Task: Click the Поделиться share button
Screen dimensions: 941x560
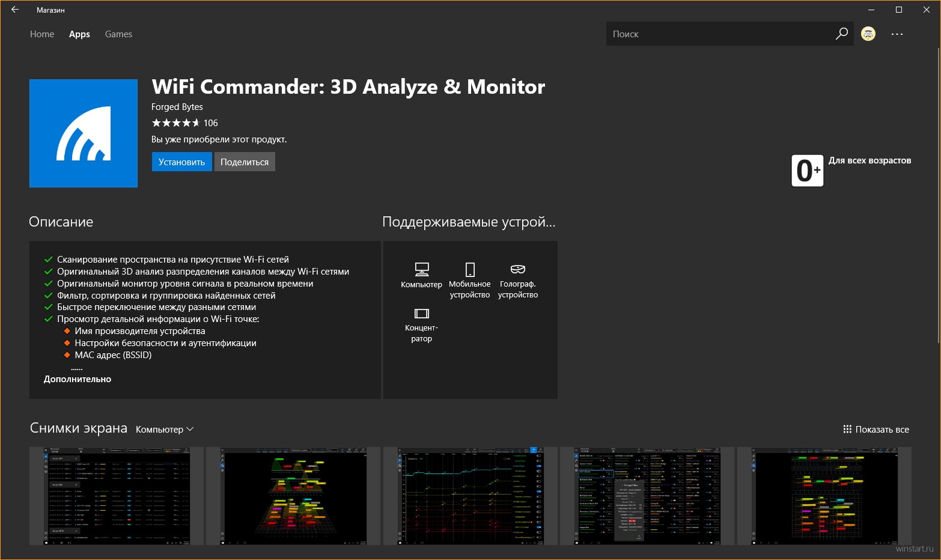Action: point(245,162)
